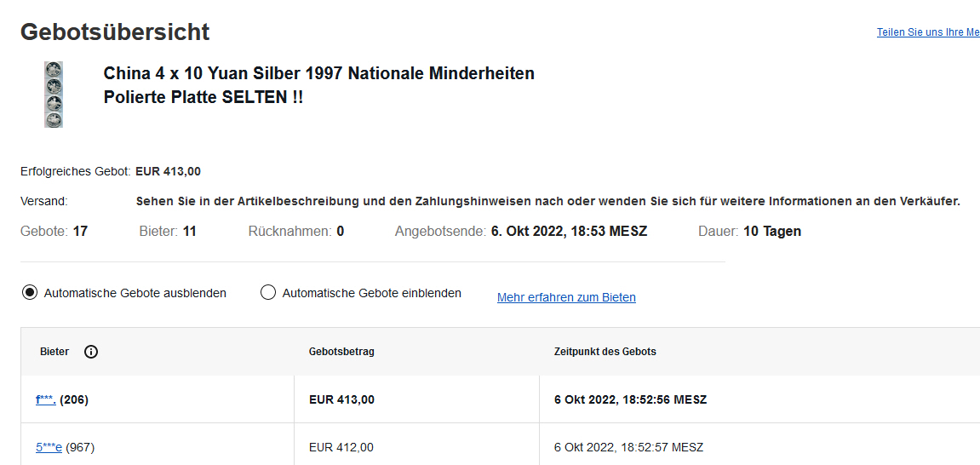
Task: Click the "Gebotsbetrag" column header
Action: (341, 352)
